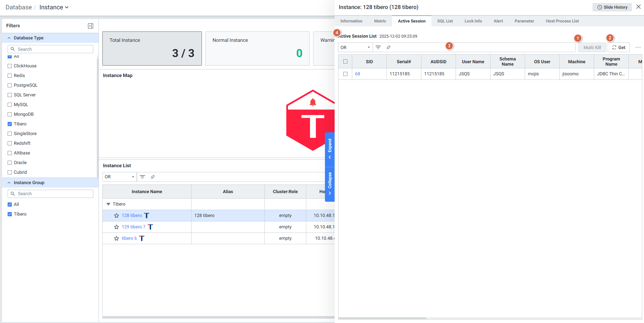This screenshot has width=644, height=323.
Task: Click the filter icon in Active Session List
Action: 378,47
